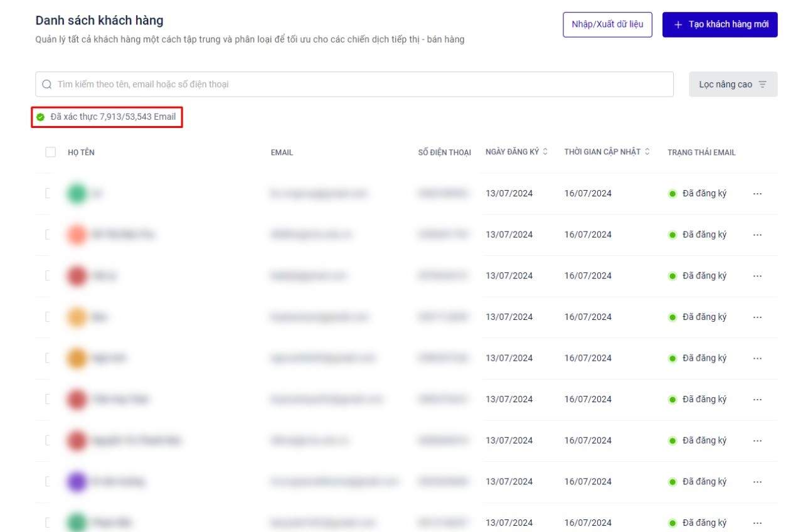The height and width of the screenshot is (532, 803).
Task: Click the search magnifier icon
Action: coord(47,84)
